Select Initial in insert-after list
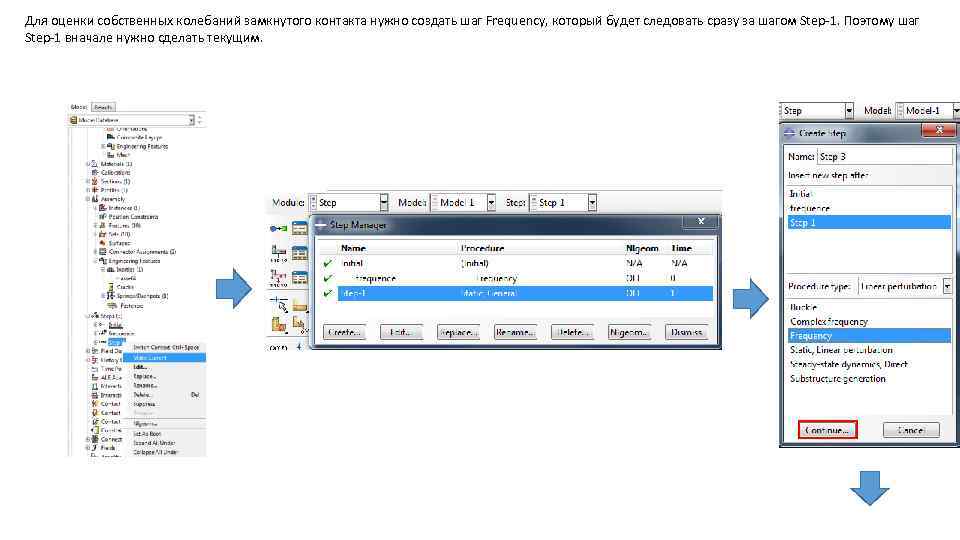This screenshot has width=960, height=540. (869, 193)
